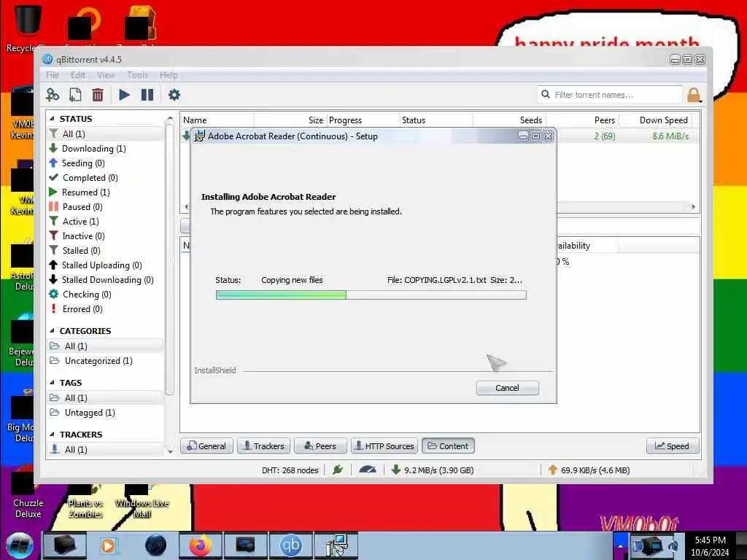Click DHT: 268 nodes status text
The image size is (747, 560).
290,470
